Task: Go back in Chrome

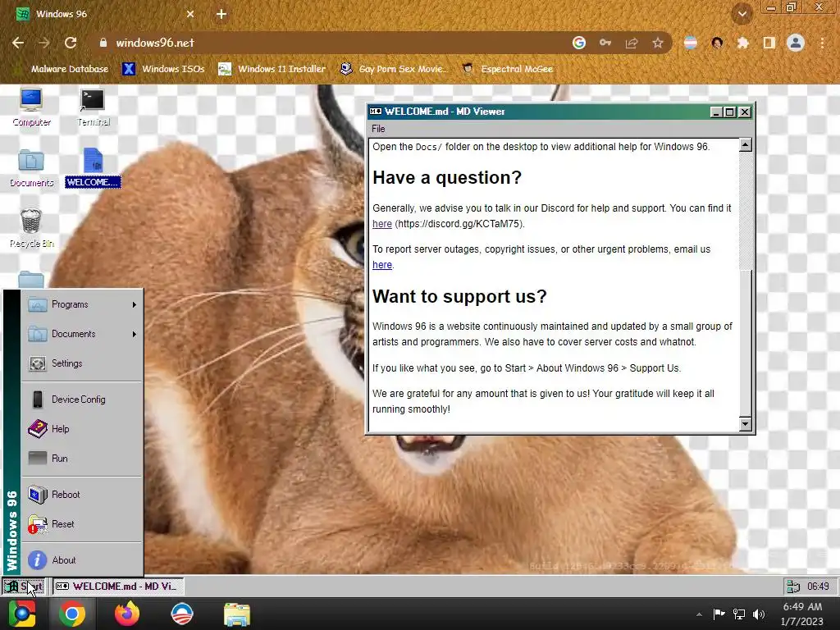Action: (x=18, y=43)
